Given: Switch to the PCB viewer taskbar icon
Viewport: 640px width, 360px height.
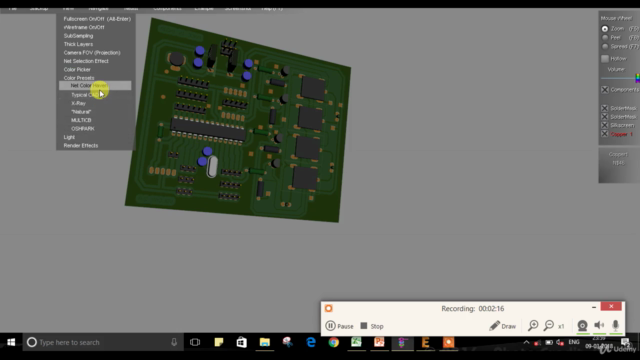Looking at the screenshot, I should coord(402,342).
